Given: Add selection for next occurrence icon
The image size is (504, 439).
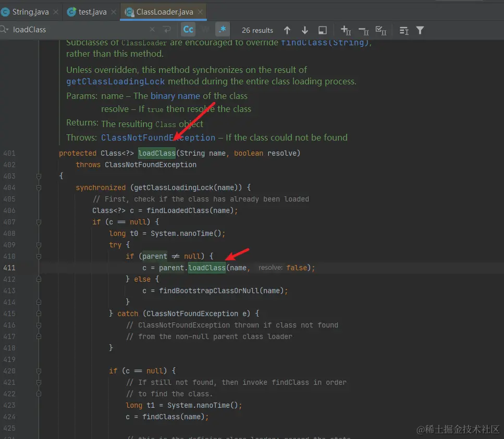Looking at the screenshot, I should click(x=345, y=30).
